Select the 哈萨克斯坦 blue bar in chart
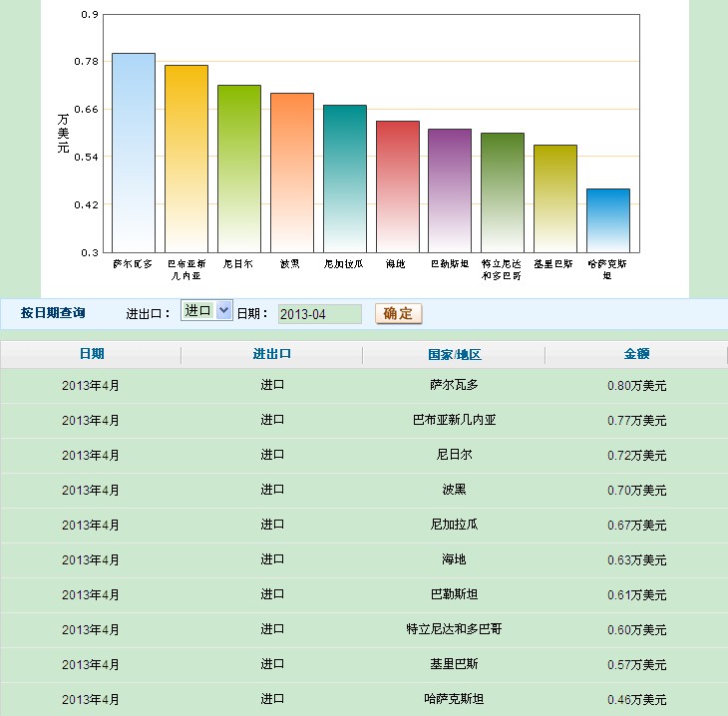The image size is (728, 716). pyautogui.click(x=608, y=220)
